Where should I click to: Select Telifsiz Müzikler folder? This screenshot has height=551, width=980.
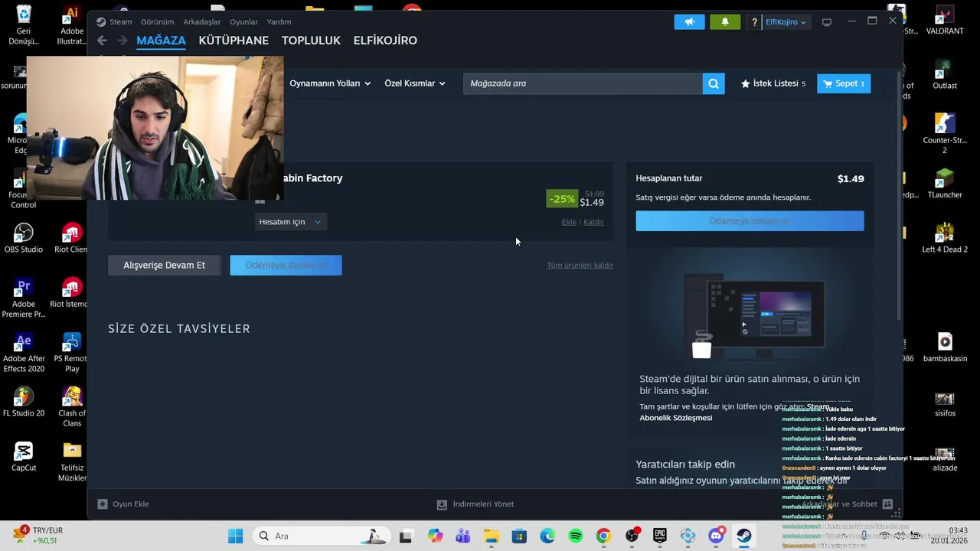[x=72, y=461]
